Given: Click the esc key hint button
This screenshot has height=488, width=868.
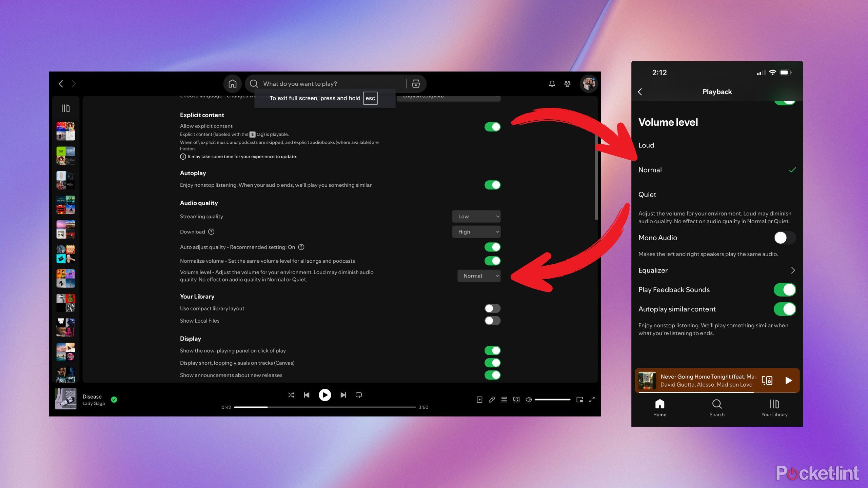Looking at the screenshot, I should (370, 98).
